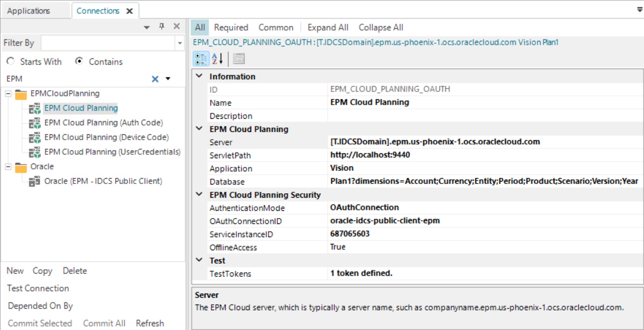The height and width of the screenshot is (330, 644).
Task: Open the Filter By dropdown
Action: pos(180,43)
